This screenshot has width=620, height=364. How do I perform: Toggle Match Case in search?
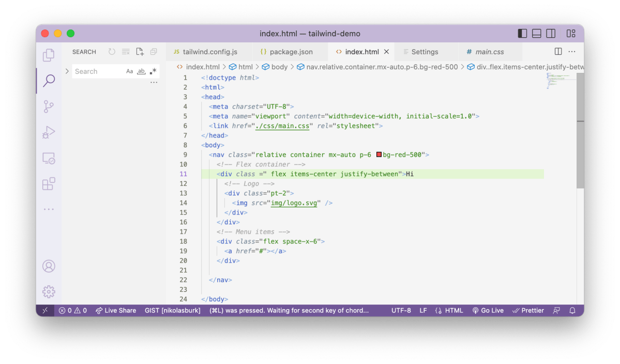pyautogui.click(x=129, y=71)
